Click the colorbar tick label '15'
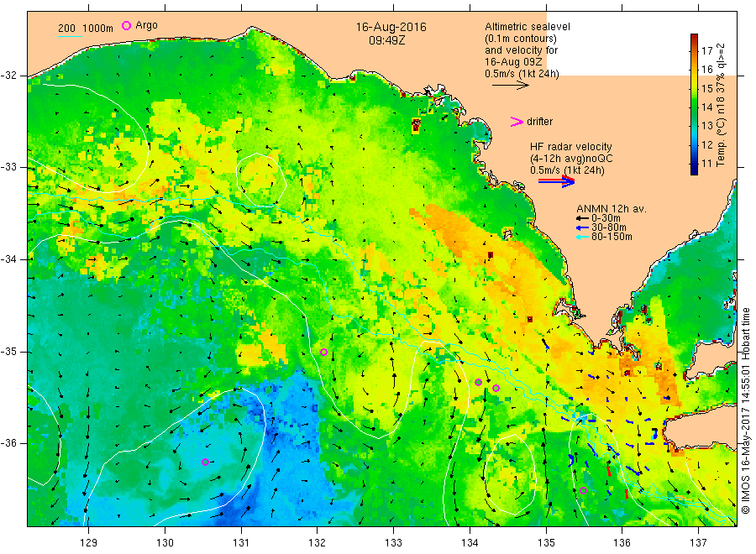The image size is (756, 554). [x=706, y=89]
